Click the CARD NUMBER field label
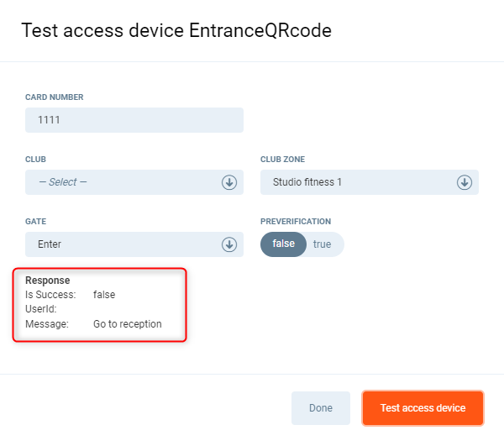This screenshot has width=504, height=446. click(55, 97)
